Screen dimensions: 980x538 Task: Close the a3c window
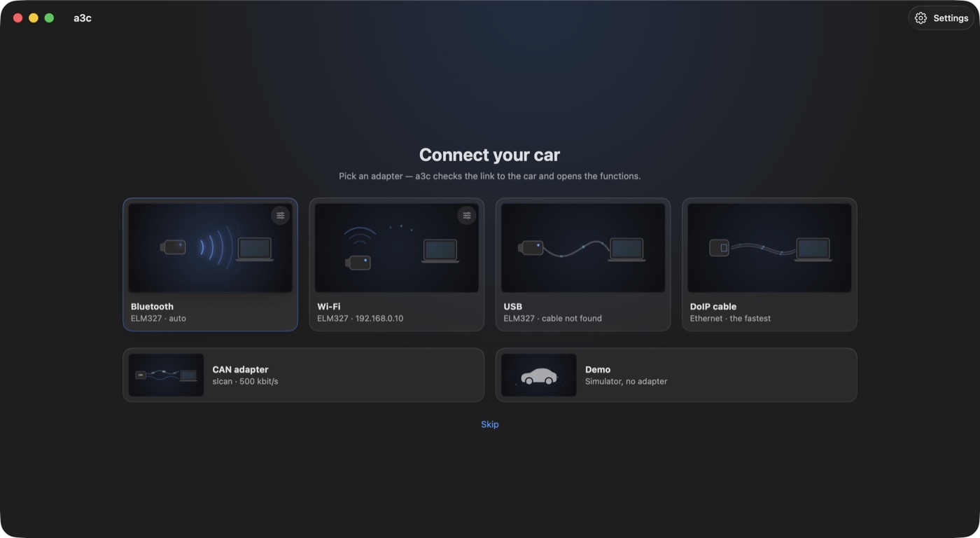point(18,18)
